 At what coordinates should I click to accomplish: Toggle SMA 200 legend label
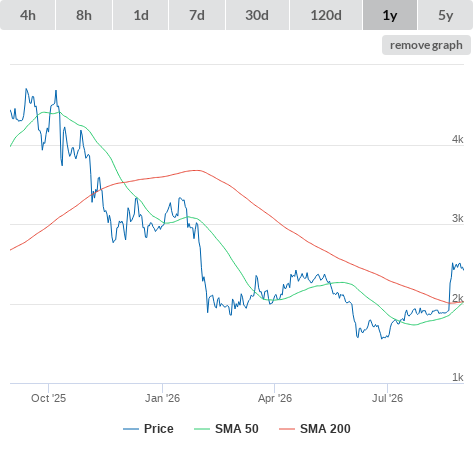(325, 429)
